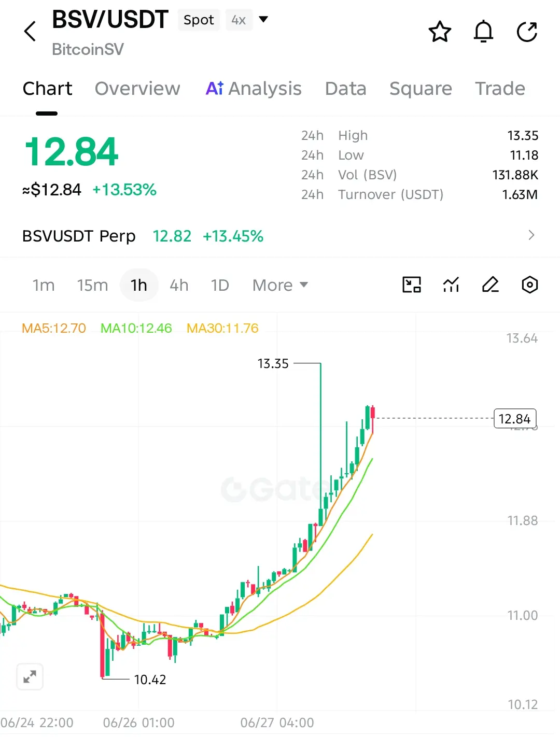
Task: Tap the current price tag 12.84 on chart
Action: point(514,418)
